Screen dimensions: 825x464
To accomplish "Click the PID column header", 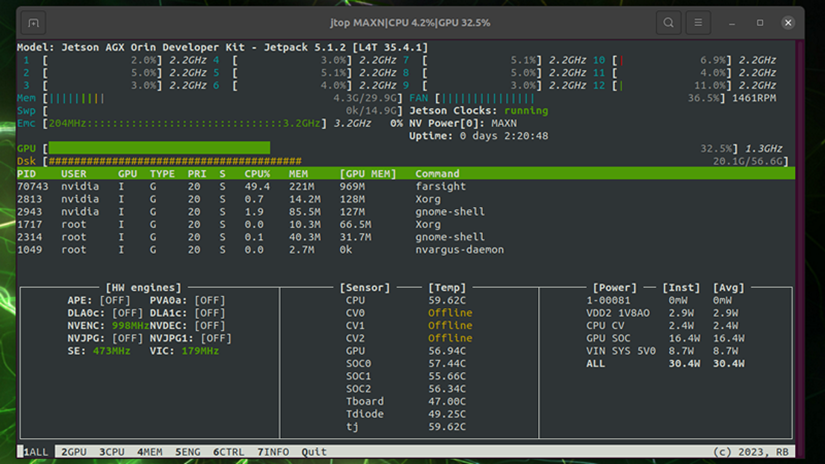I will [27, 174].
